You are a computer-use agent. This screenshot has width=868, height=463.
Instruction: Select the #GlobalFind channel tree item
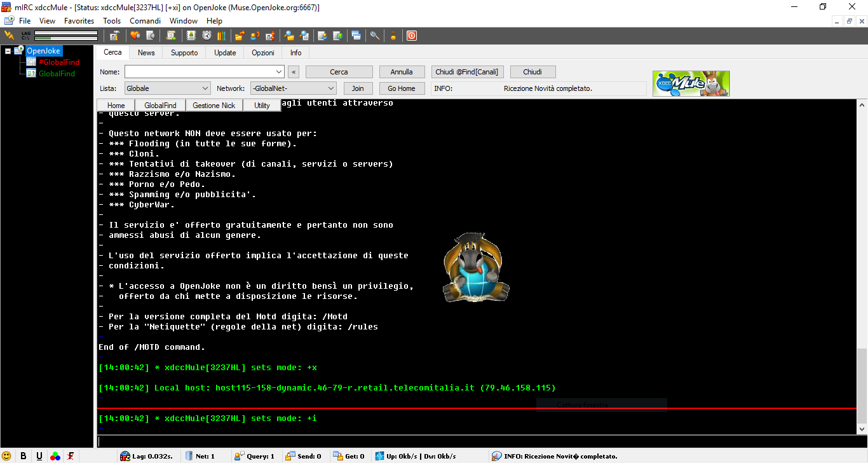pos(59,62)
